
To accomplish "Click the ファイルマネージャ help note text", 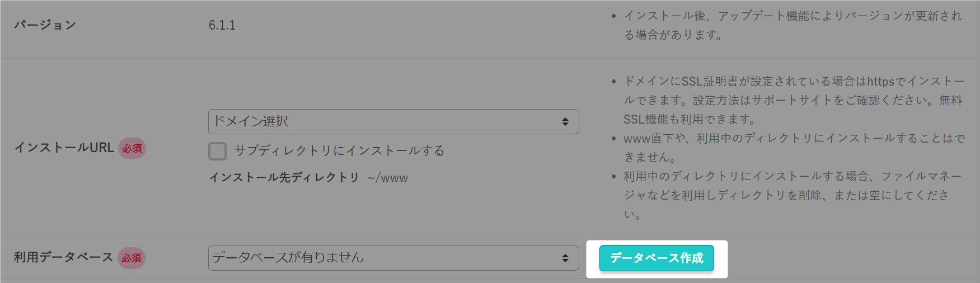I will pos(793,195).
